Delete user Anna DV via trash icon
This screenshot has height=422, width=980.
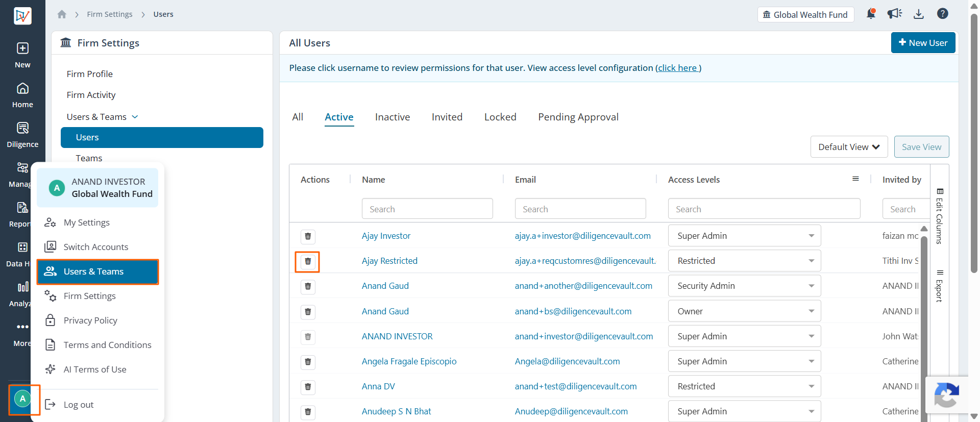pyautogui.click(x=308, y=387)
